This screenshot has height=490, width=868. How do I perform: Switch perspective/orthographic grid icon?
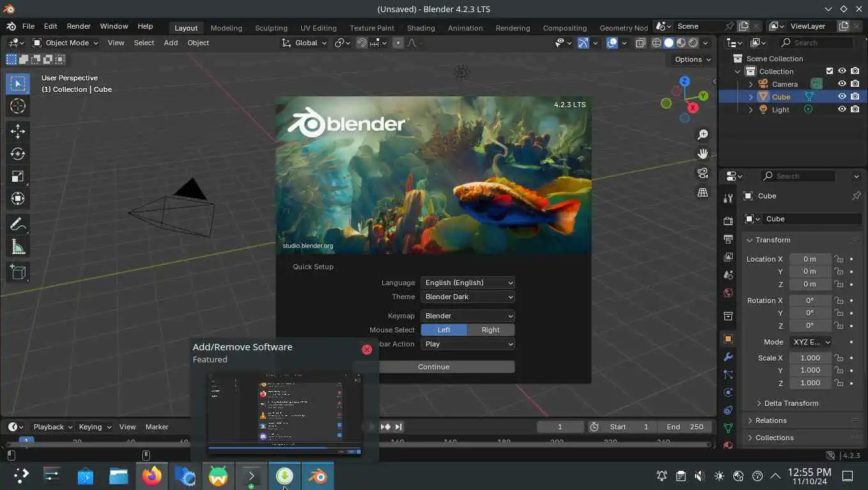(703, 192)
